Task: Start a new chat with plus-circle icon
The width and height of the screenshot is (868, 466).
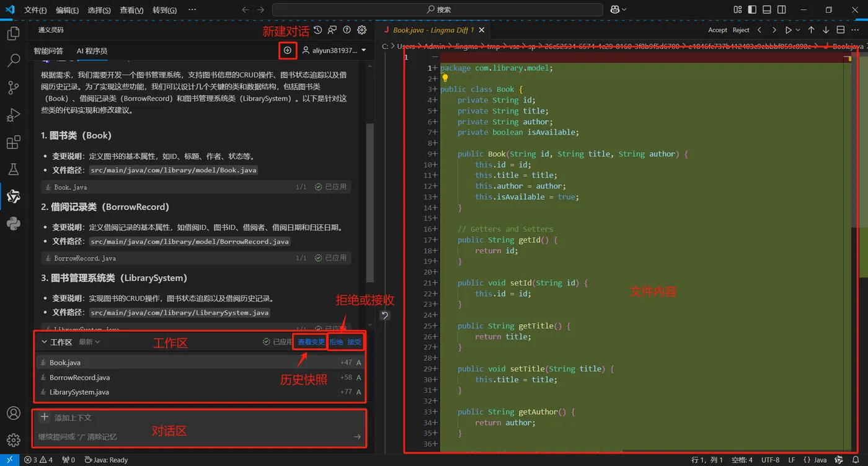Action: 287,50
